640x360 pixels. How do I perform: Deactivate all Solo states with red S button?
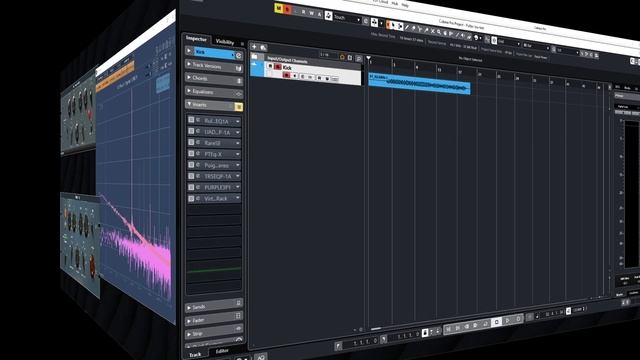pyautogui.click(x=288, y=9)
